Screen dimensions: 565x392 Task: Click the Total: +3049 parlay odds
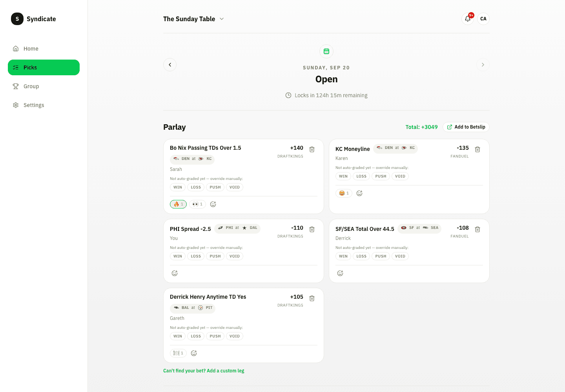tap(421, 127)
